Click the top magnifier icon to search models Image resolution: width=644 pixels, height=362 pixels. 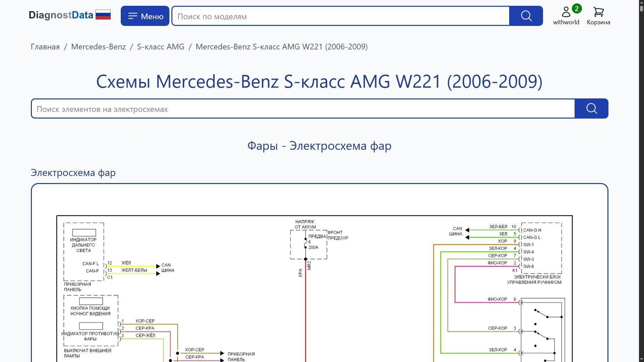click(526, 16)
